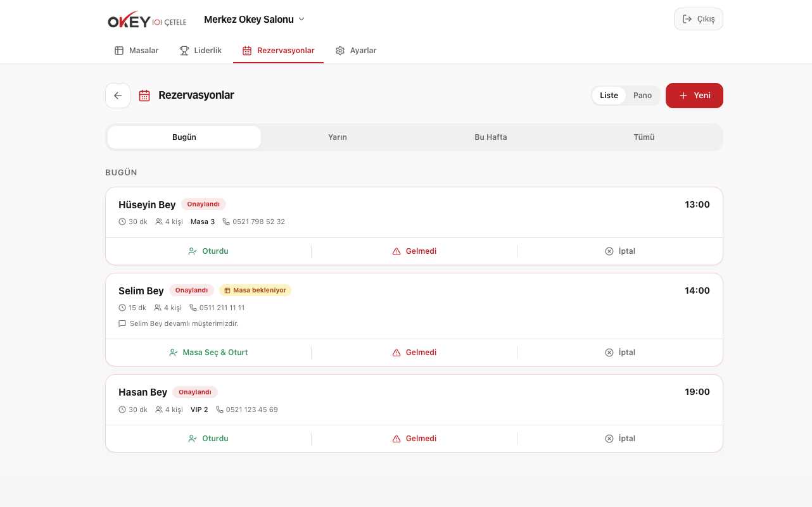Click the Yeni reservation button
Viewport: 812px width, 507px height.
tap(694, 96)
